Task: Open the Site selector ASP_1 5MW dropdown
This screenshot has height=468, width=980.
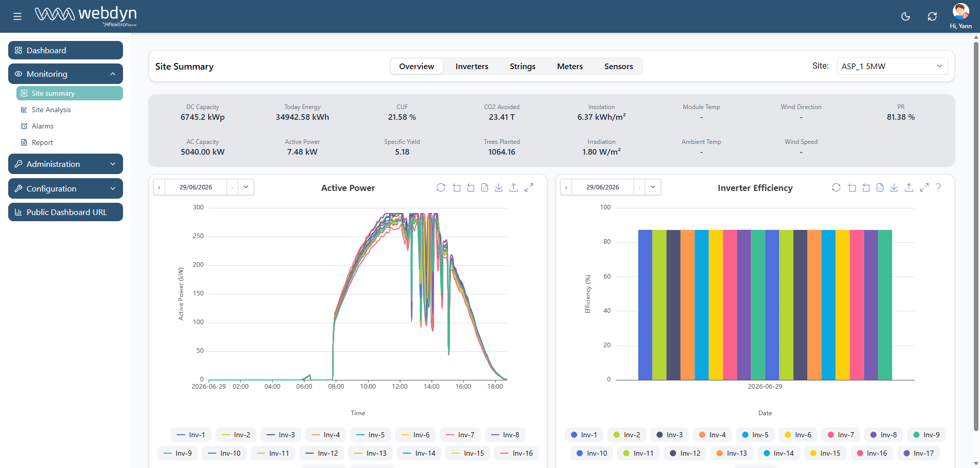Action: pos(892,66)
